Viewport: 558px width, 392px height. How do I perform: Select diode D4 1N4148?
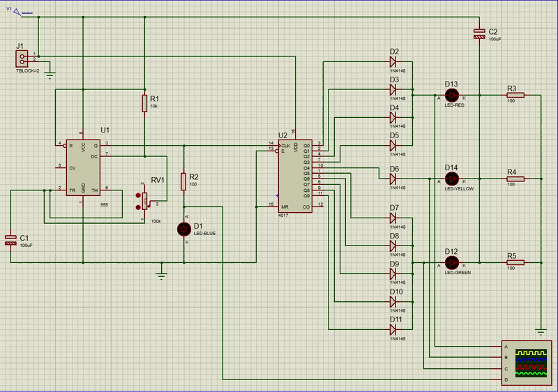tap(393, 117)
